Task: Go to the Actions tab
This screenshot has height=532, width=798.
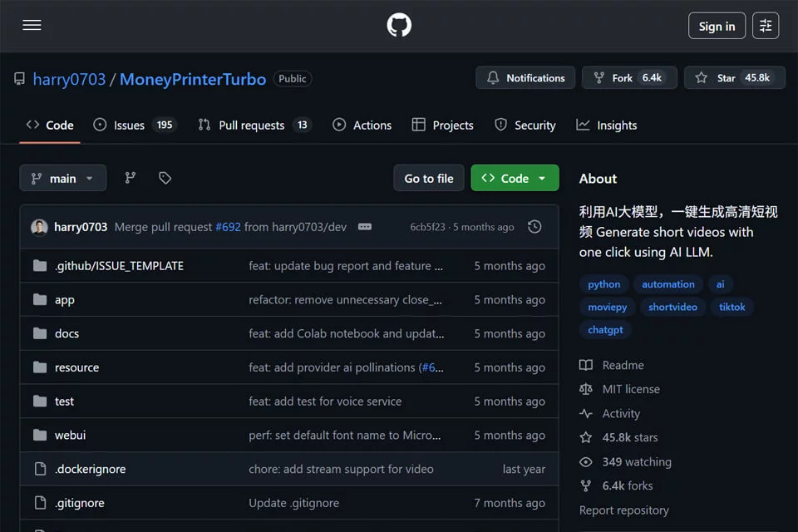Action: pos(362,126)
